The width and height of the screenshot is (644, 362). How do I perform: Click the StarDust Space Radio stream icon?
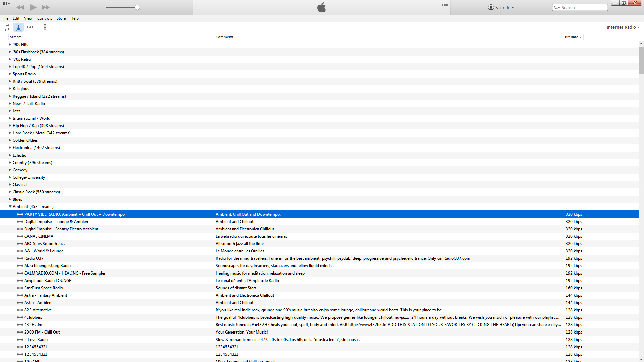[x=20, y=288]
